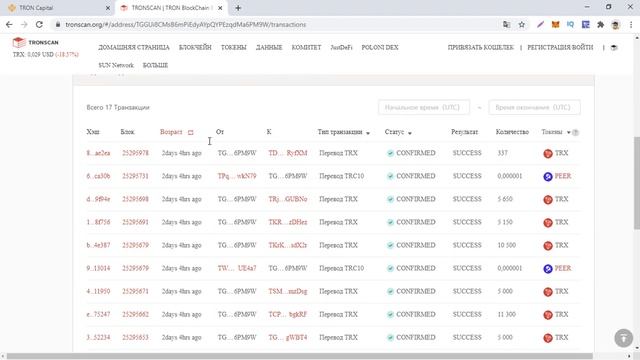Image resolution: width=640 pixels, height=360 pixels.
Task: Open POLONI DEX menu item
Action: tap(380, 47)
